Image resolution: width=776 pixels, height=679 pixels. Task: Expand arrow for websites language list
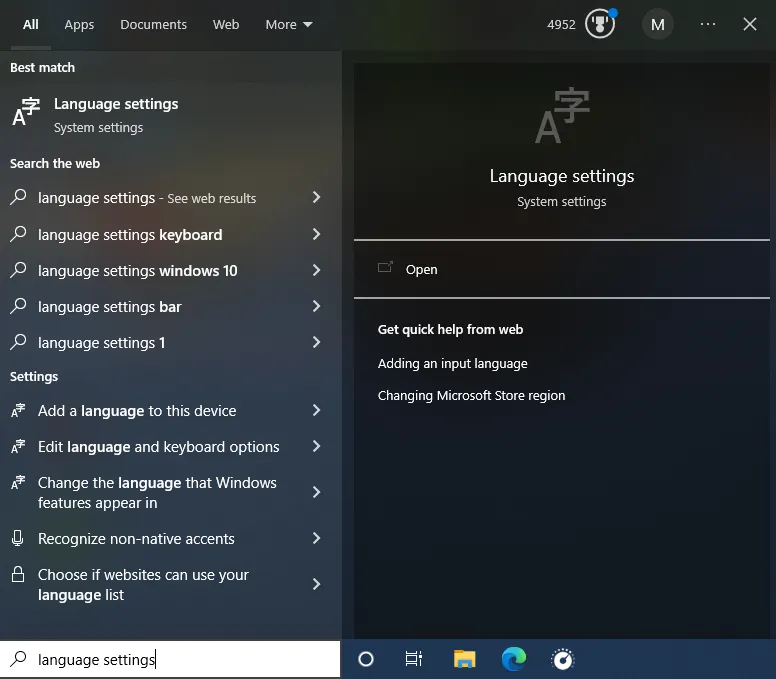coord(317,584)
